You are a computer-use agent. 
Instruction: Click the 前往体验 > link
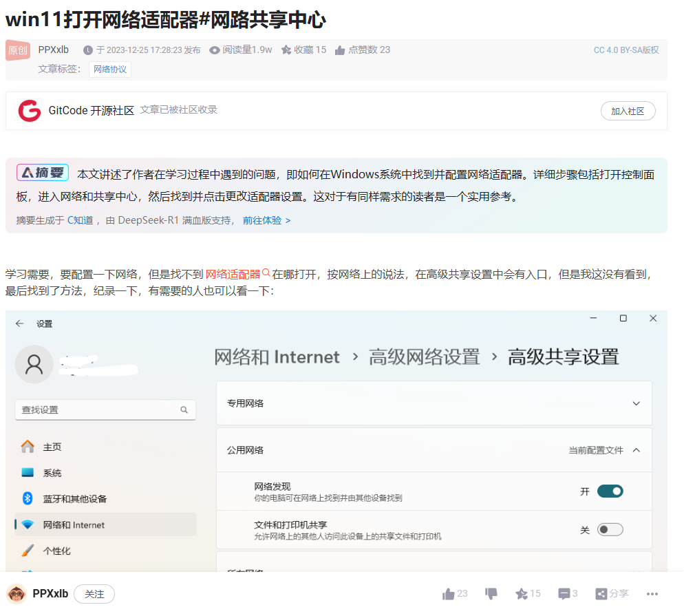click(266, 220)
